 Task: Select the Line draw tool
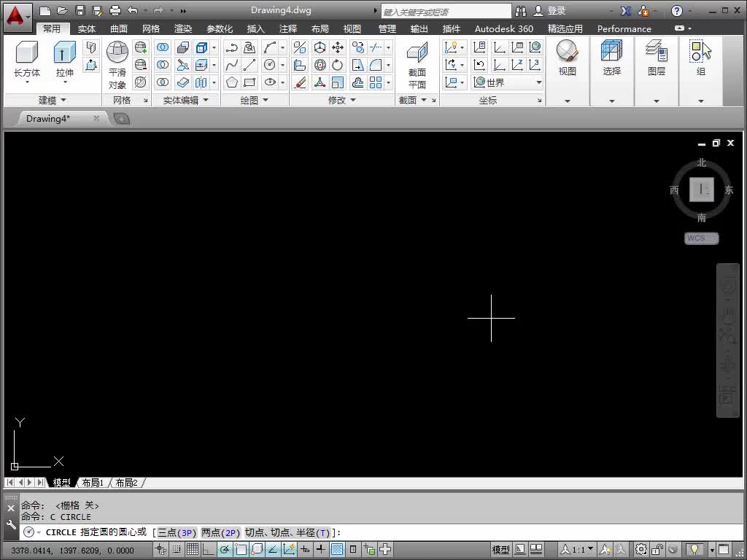[x=249, y=65]
